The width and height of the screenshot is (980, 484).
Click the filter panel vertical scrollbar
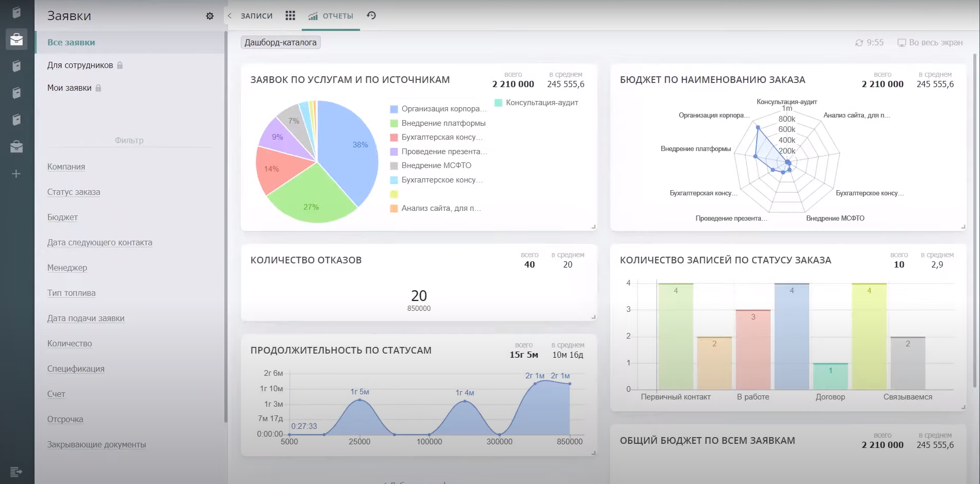tap(226, 227)
